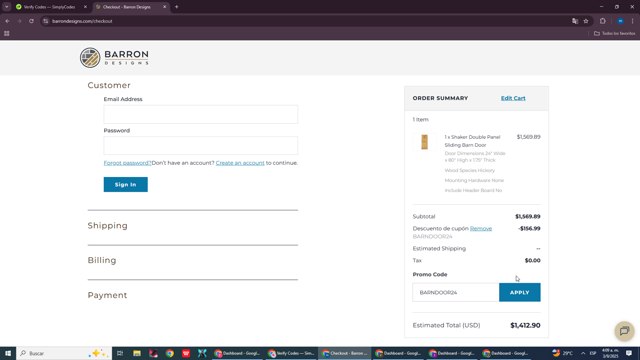Remove the BARNDOOR24 coupon discount
This screenshot has width=640, height=360.
point(481,229)
